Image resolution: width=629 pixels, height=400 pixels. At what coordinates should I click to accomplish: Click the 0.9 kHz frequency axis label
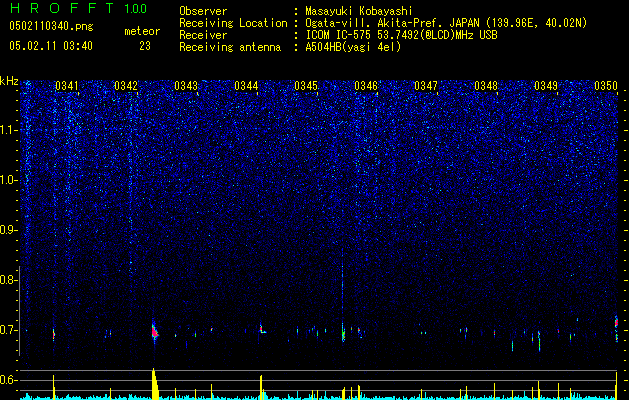tap(8, 230)
